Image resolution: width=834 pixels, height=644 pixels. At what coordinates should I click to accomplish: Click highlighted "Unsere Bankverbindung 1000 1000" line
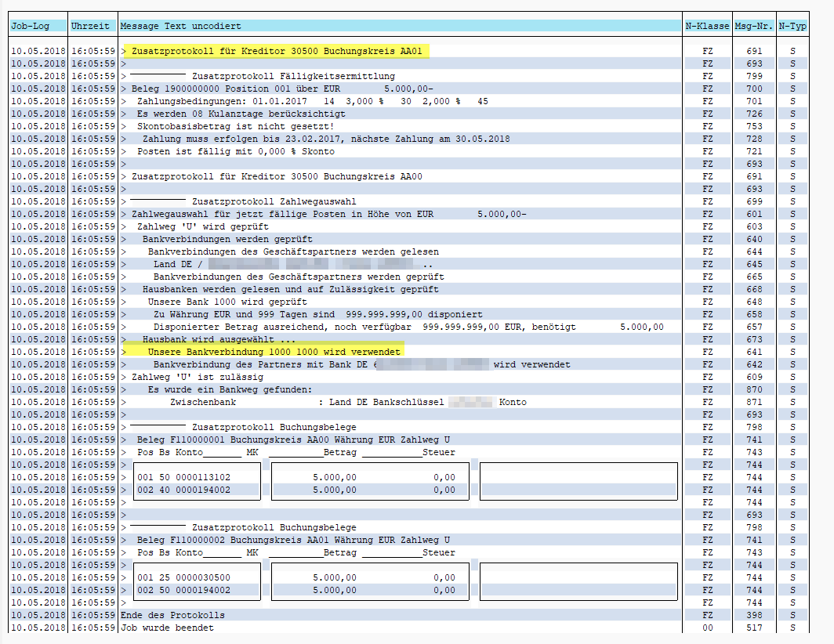274,353
